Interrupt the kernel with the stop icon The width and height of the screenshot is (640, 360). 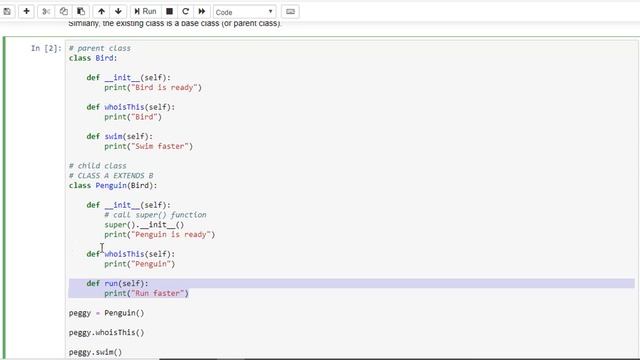(169, 11)
